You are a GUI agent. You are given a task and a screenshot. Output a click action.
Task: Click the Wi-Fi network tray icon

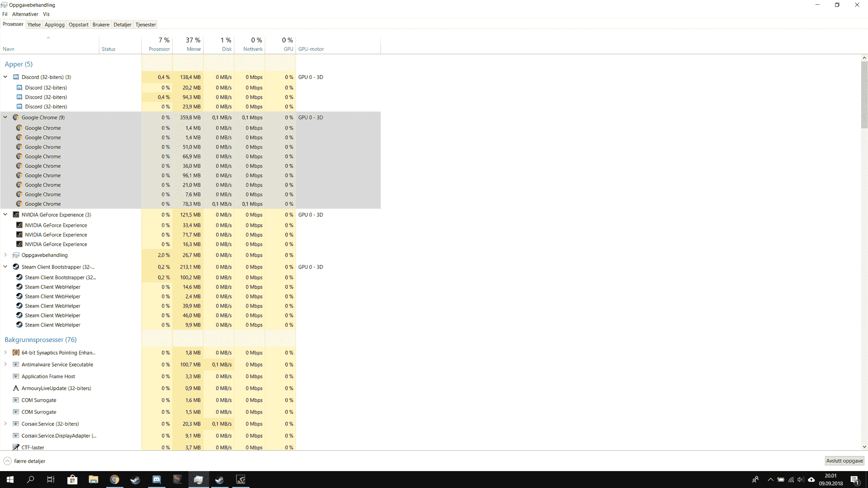coord(791,479)
